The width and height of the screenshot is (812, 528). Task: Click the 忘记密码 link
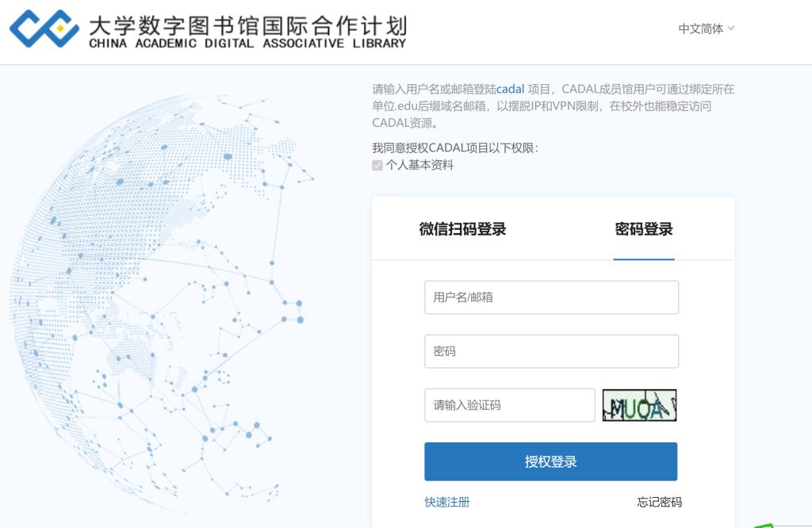[x=659, y=502]
